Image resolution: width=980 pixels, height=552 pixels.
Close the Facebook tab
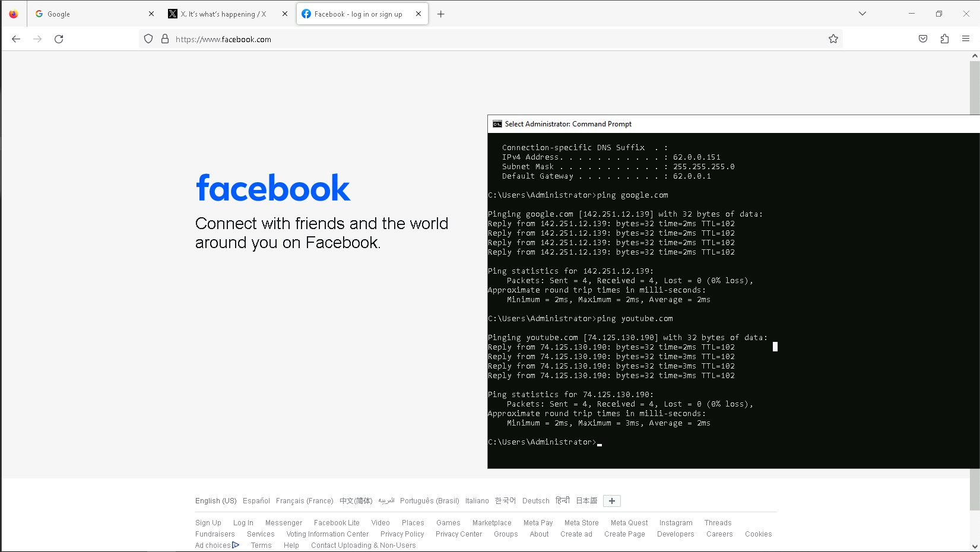tap(418, 14)
